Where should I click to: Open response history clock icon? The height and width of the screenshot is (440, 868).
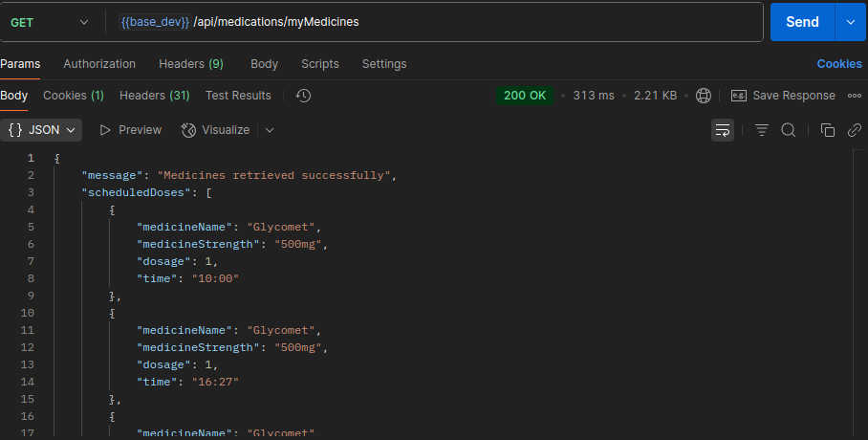(303, 96)
